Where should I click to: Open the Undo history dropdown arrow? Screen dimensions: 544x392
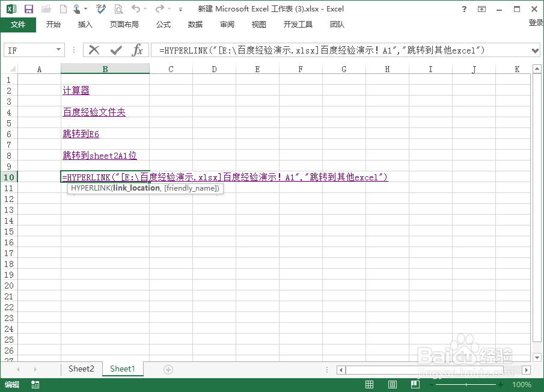pos(145,9)
